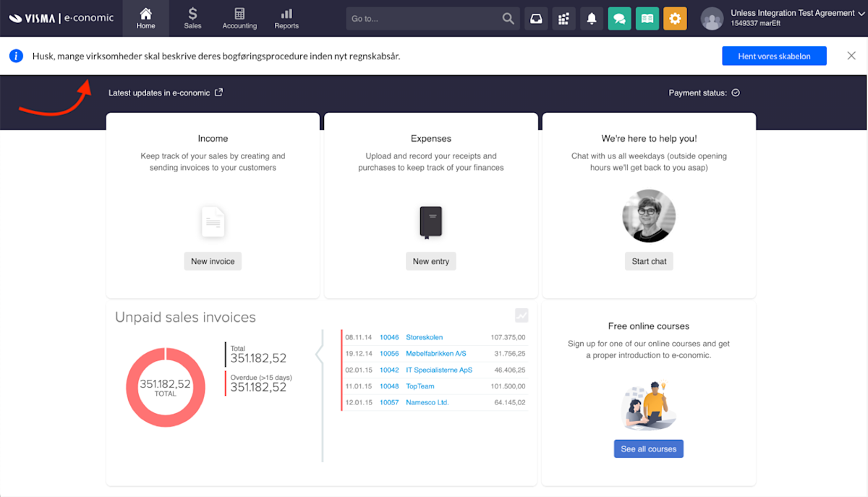The image size is (868, 497).
Task: Click the Overdue (>15 days) label
Action: coord(261,378)
